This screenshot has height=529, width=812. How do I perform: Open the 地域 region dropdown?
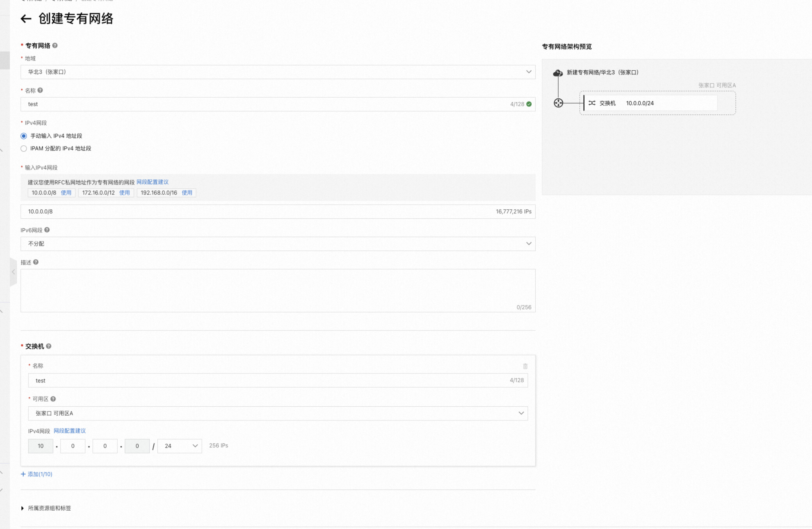[x=278, y=72]
